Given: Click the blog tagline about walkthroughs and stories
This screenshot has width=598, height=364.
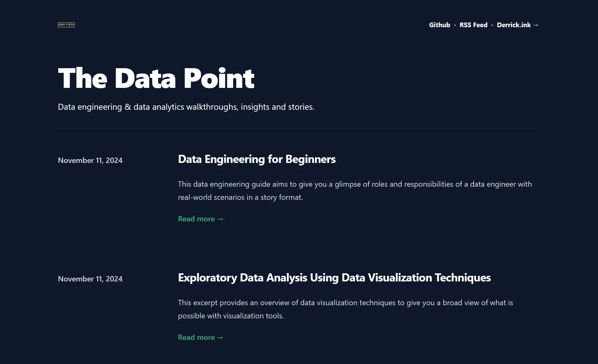Looking at the screenshot, I should coord(186,107).
